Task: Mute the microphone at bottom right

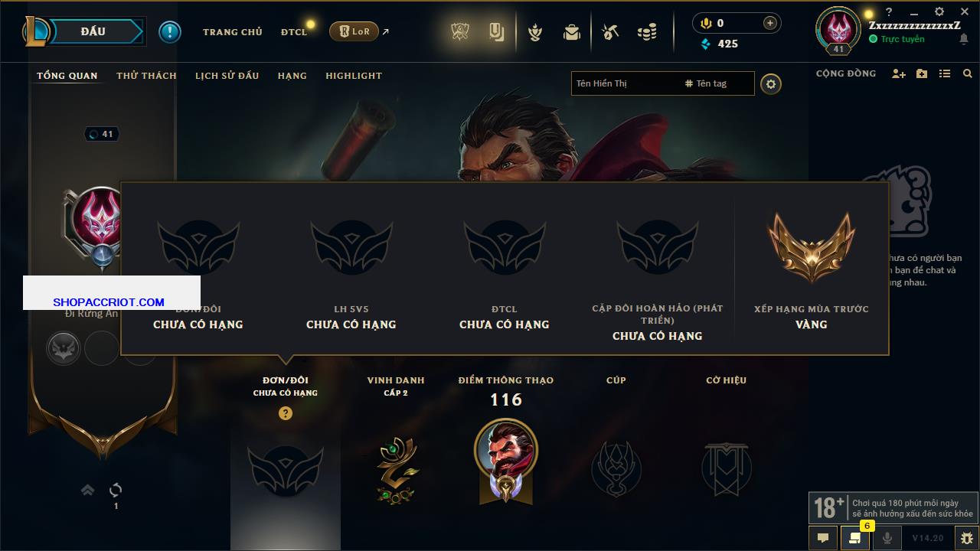Action: [x=887, y=538]
